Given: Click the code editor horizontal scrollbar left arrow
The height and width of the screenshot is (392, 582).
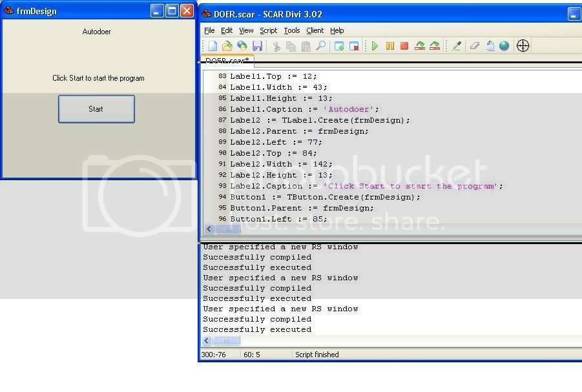Looking at the screenshot, I should [209, 229].
